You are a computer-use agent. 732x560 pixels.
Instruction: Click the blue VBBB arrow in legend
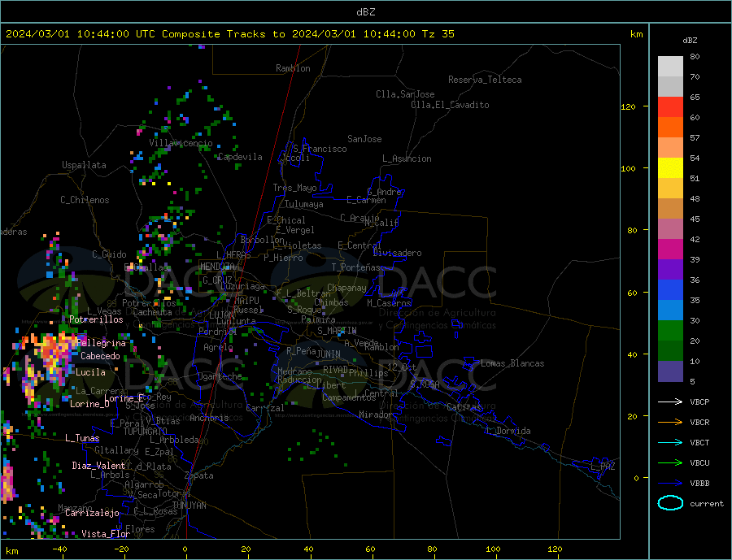670,483
